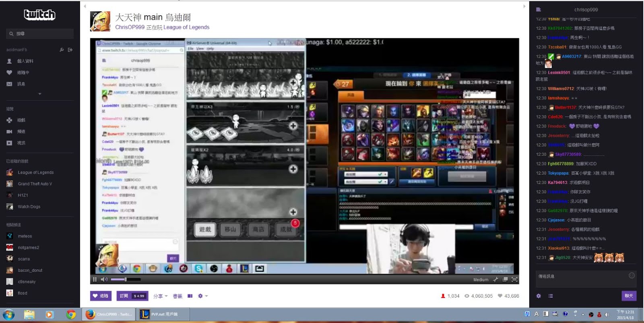Click the Twitch logo
Screen dimensions: 644x323
40,15
